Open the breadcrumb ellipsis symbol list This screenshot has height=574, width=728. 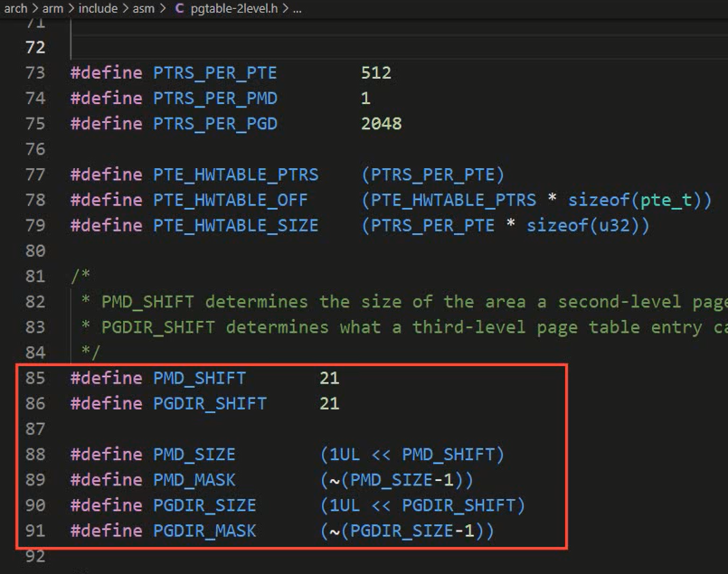click(x=298, y=9)
